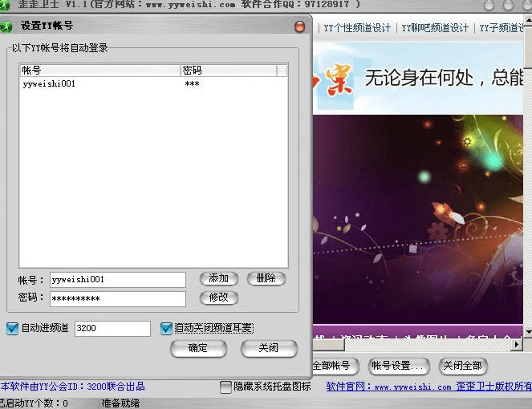The width and height of the screenshot is (532, 409).
Task: Open the YY聊吧频道设计 tab link
Action: click(434, 28)
